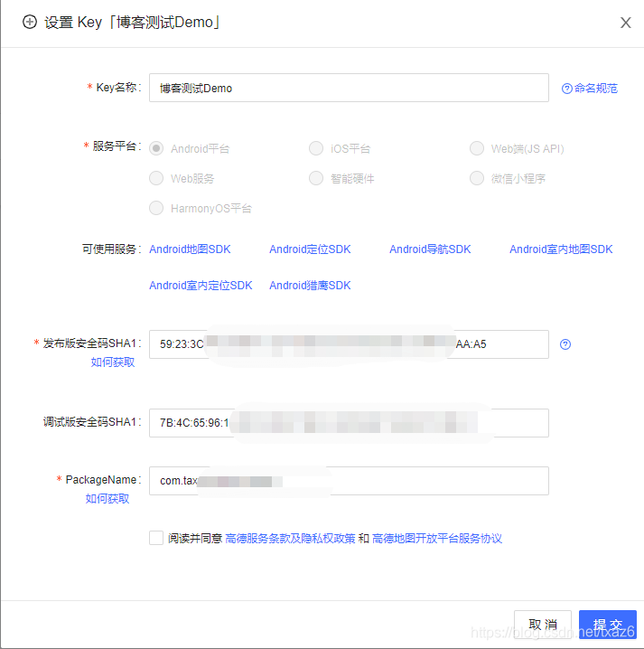Screen dimensions: 644x649
Task: Open 高德服务条款及隐私权政策 link
Action: (290, 539)
